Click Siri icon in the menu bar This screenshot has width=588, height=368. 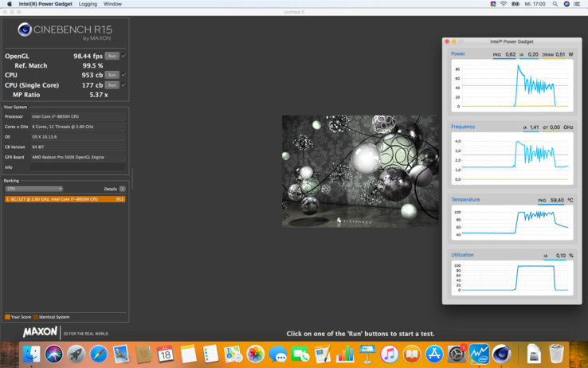click(566, 4)
